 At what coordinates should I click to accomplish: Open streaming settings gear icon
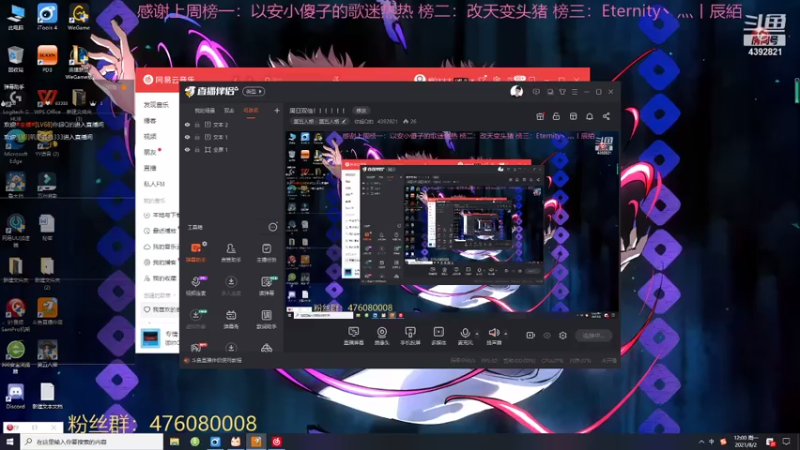(x=563, y=335)
